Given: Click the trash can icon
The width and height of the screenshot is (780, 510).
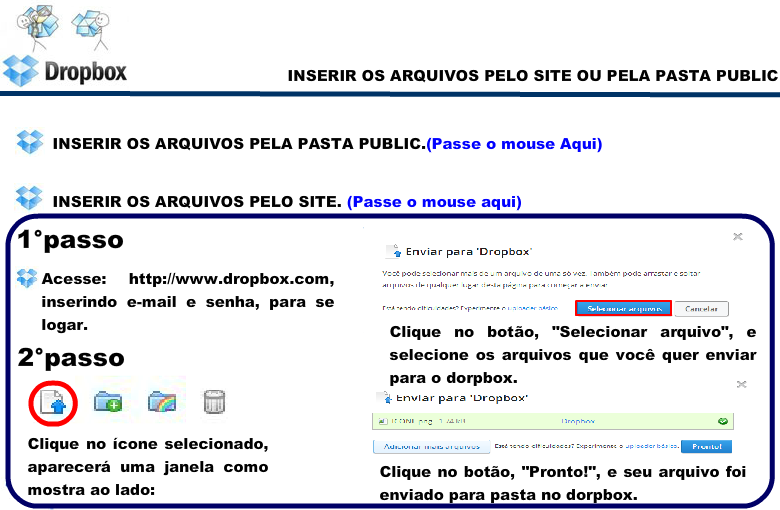Looking at the screenshot, I should [x=214, y=401].
